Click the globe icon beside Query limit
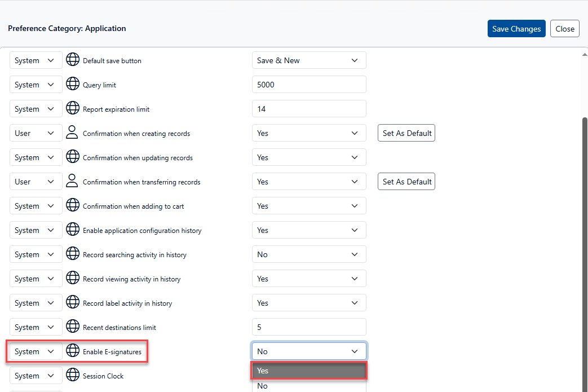 73,84
